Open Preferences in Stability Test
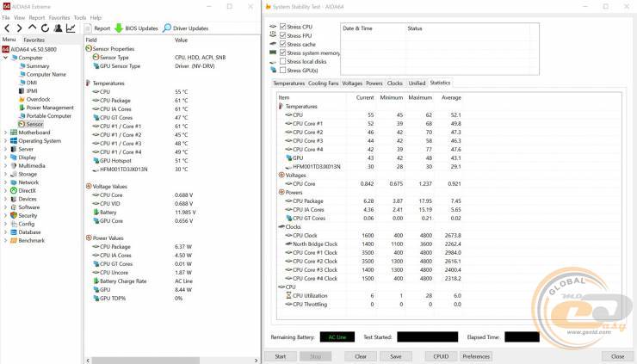637x364 pixels. [476, 357]
